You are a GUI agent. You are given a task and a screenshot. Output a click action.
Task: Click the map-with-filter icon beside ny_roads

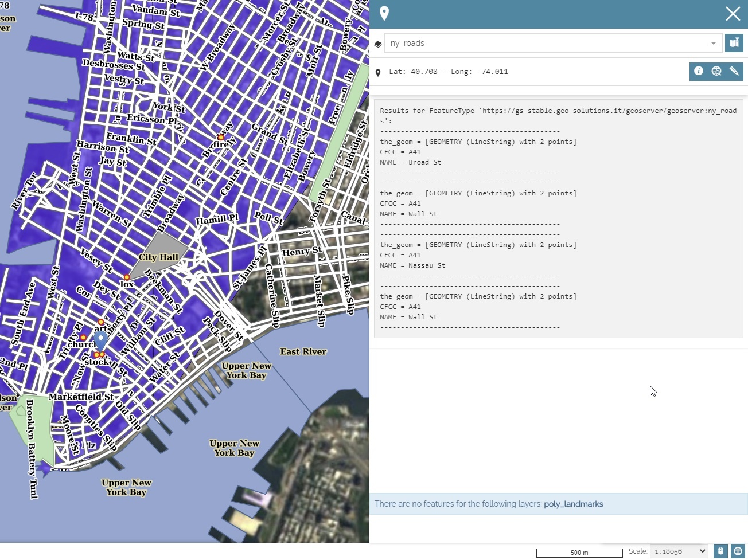734,43
